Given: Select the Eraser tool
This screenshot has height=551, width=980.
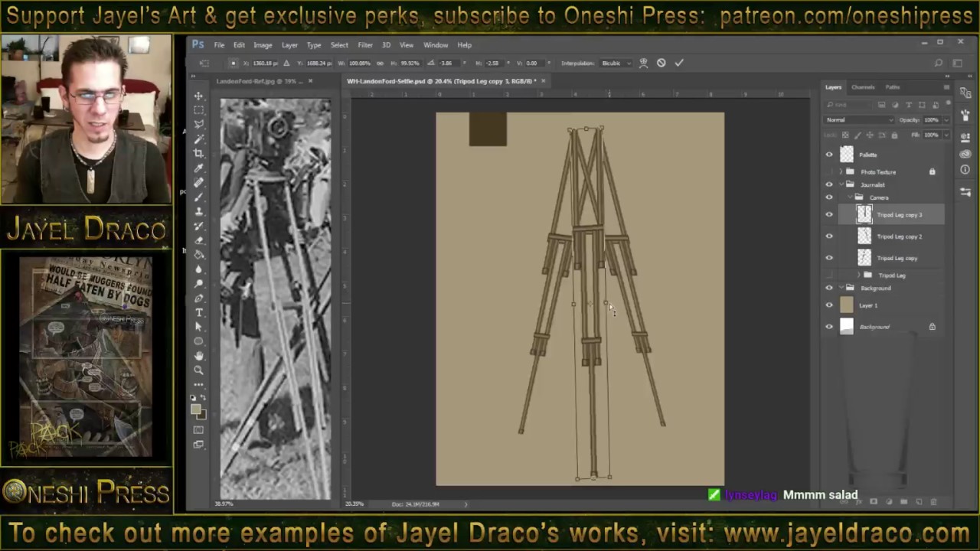Looking at the screenshot, I should click(x=198, y=240).
